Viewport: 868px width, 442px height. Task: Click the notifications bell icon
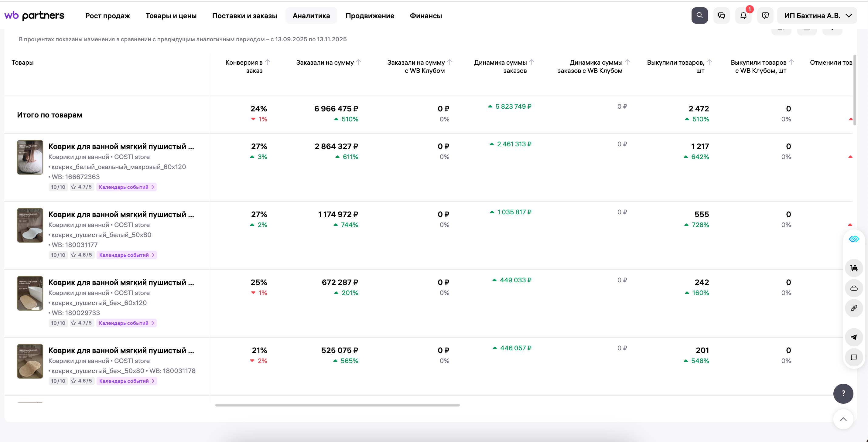pos(743,15)
